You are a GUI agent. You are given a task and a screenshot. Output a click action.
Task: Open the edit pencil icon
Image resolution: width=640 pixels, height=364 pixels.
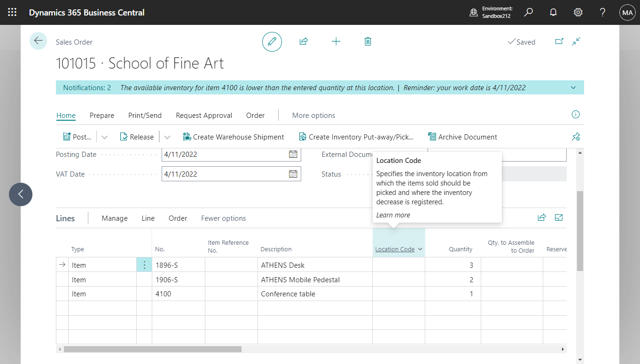pyautogui.click(x=272, y=41)
